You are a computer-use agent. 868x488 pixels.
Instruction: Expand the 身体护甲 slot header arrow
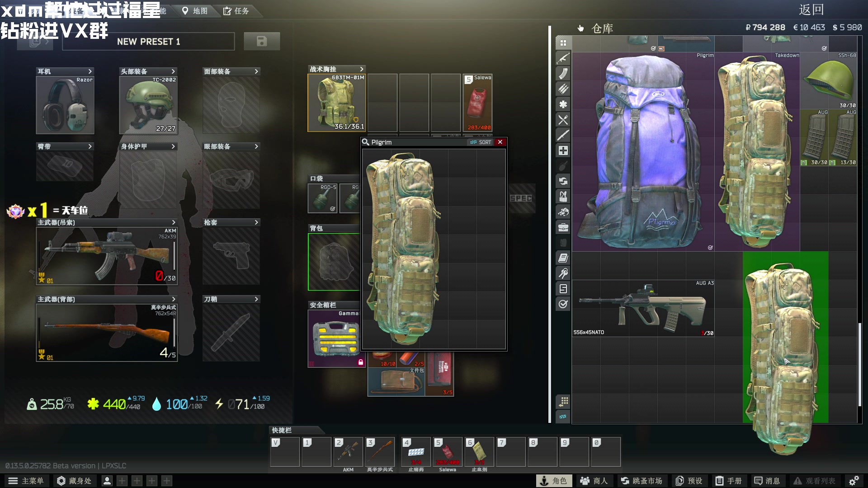click(x=173, y=146)
